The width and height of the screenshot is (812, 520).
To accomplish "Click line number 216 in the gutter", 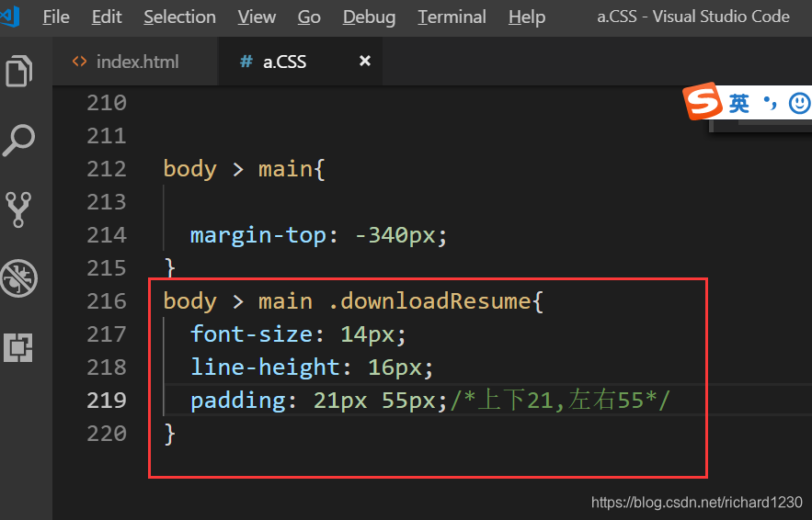I will pyautogui.click(x=107, y=301).
